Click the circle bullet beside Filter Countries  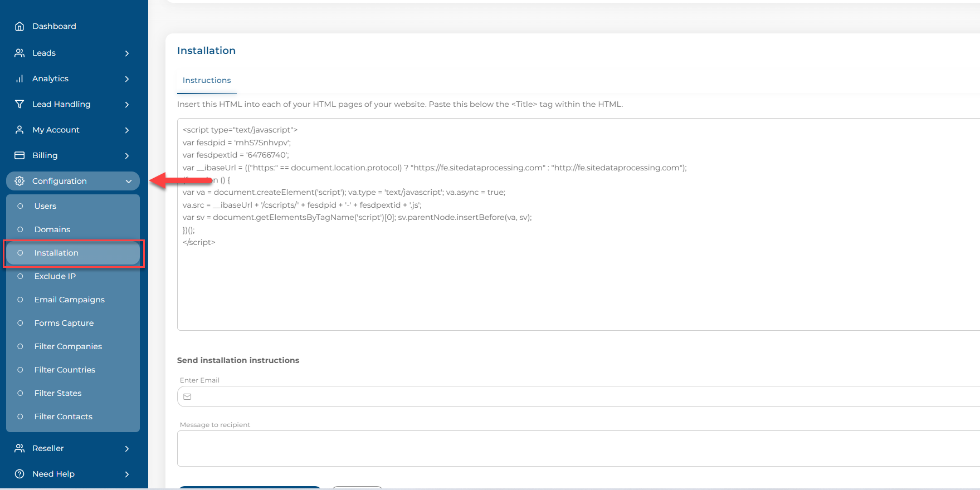[21, 370]
